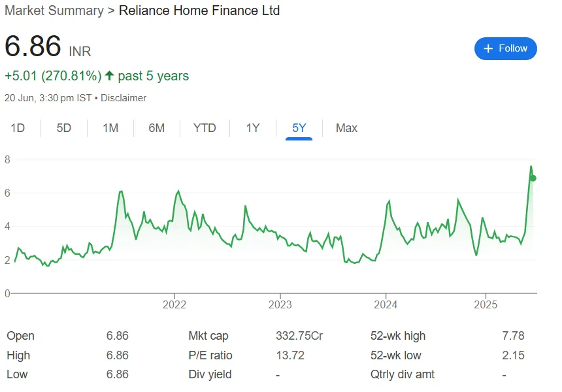The width and height of the screenshot is (562, 392).
Task: Click the green up-arrow beside past 5 years
Action: point(110,76)
